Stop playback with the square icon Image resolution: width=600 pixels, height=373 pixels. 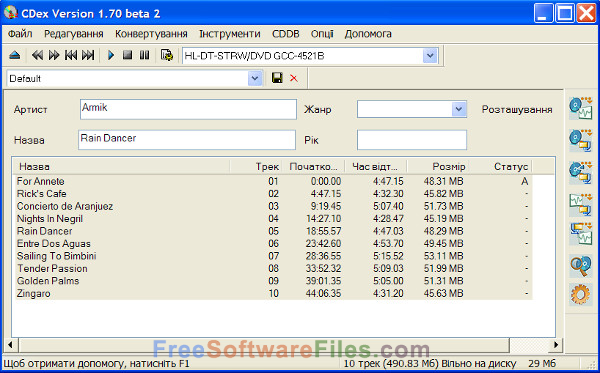tap(127, 55)
